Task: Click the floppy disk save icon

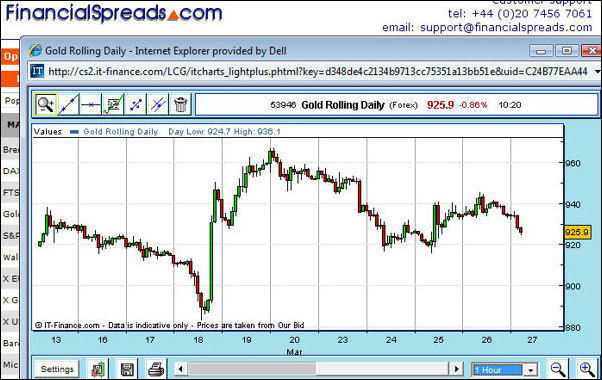Action: [127, 369]
